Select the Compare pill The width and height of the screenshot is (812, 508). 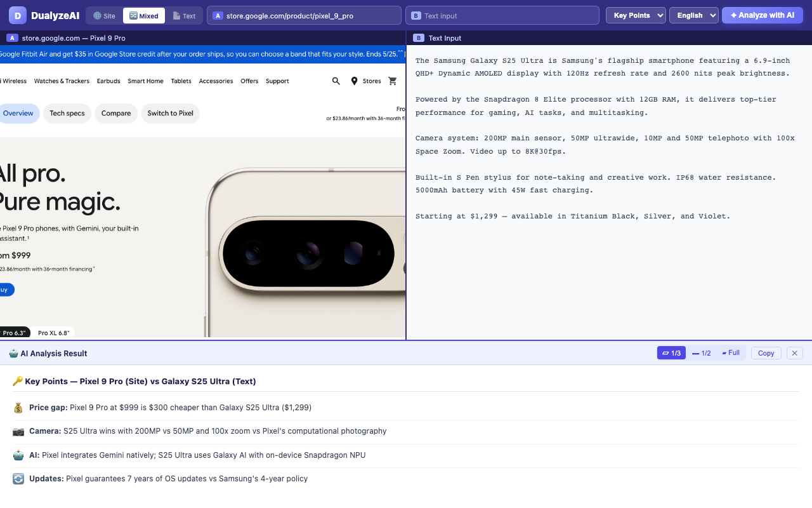(116, 114)
